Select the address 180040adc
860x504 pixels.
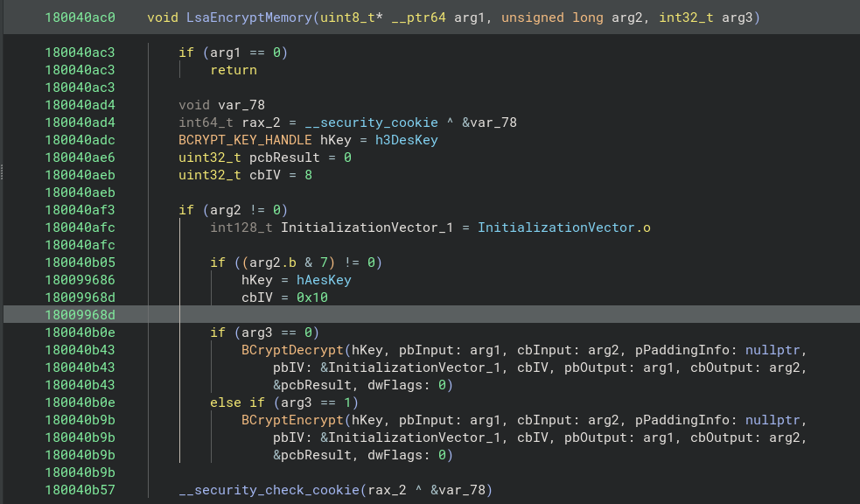(80, 140)
